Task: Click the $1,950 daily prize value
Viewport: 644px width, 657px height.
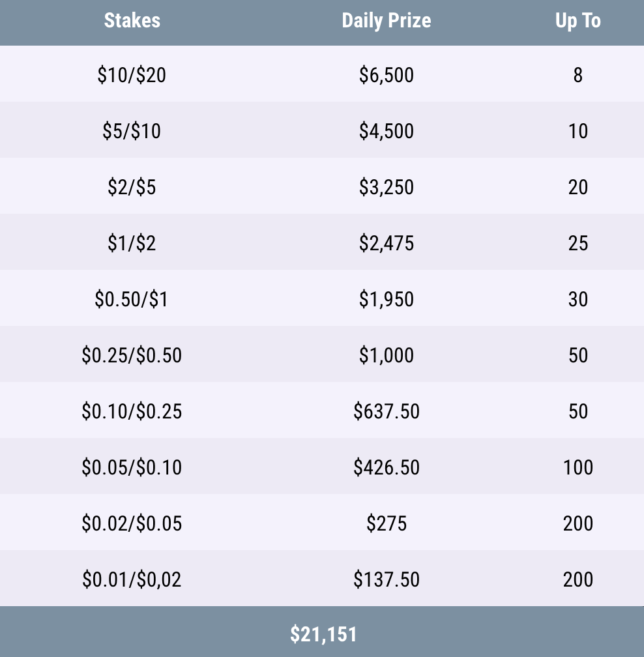Action: pos(386,300)
